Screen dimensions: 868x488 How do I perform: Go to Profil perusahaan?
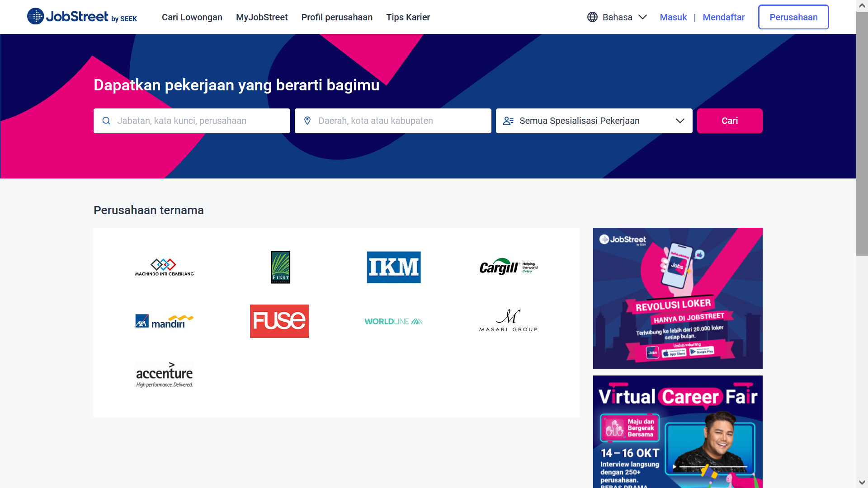[337, 17]
